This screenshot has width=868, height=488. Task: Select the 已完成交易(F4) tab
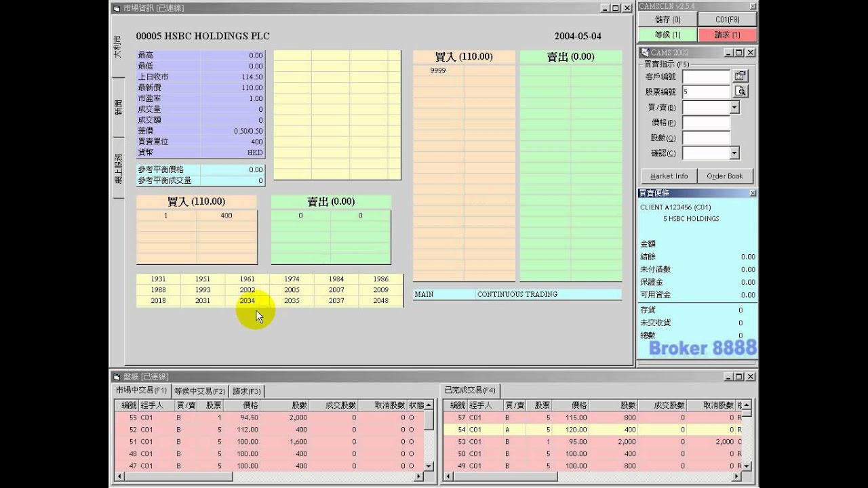click(x=470, y=390)
